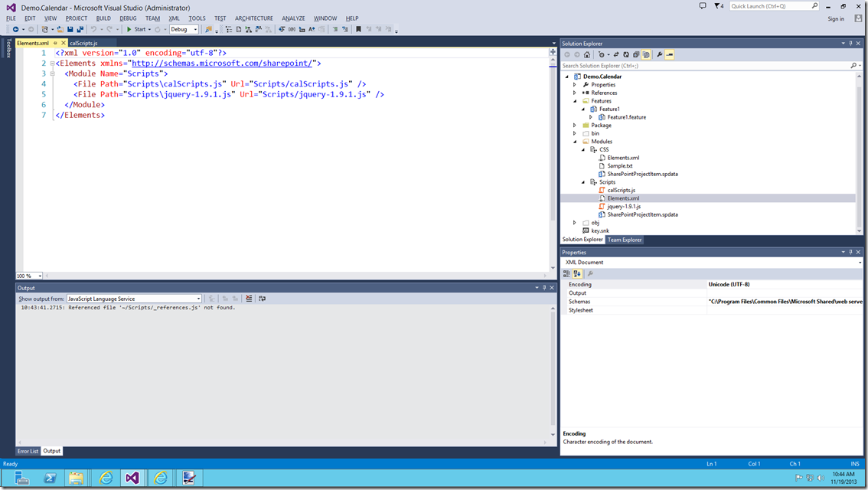Close the Elements.xml editor tab

[x=63, y=43]
